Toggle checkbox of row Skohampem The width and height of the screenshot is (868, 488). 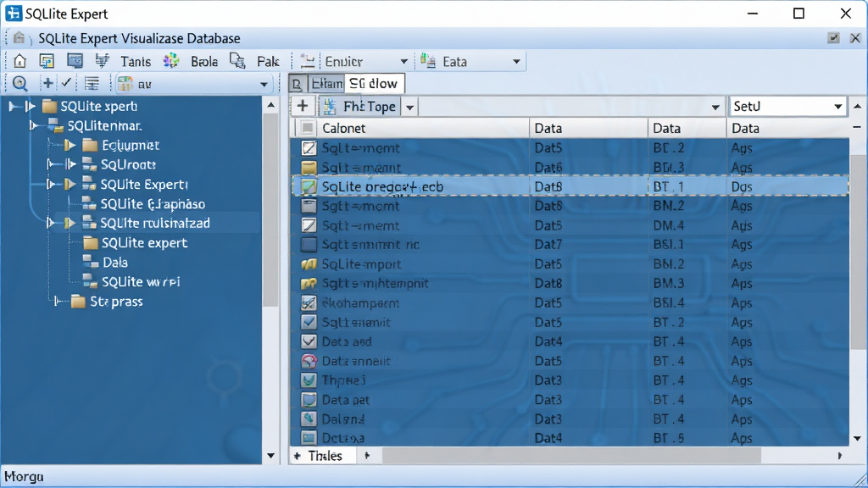[x=309, y=303]
